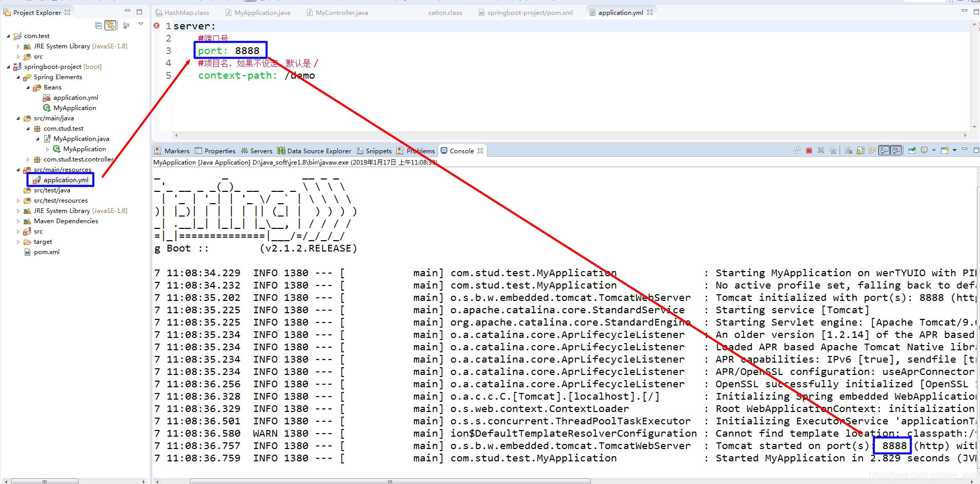The height and width of the screenshot is (484, 980).
Task: Switch to the Servers tab
Action: (257, 151)
